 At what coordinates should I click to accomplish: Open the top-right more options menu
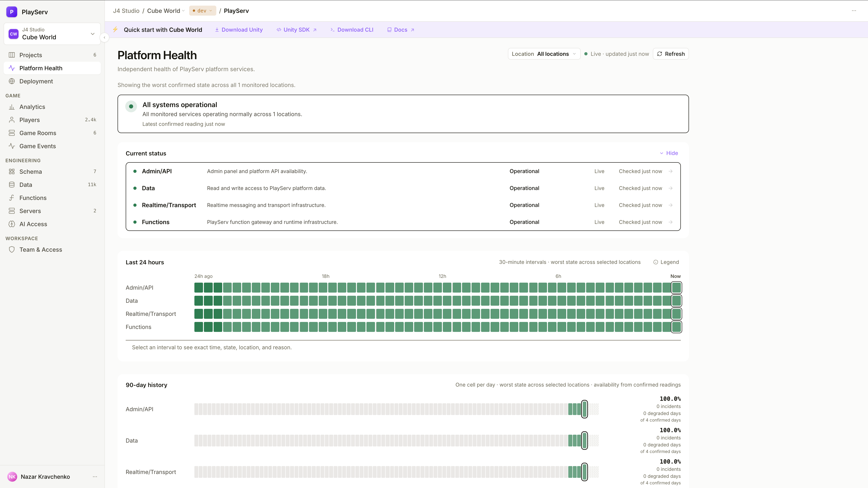(x=854, y=11)
